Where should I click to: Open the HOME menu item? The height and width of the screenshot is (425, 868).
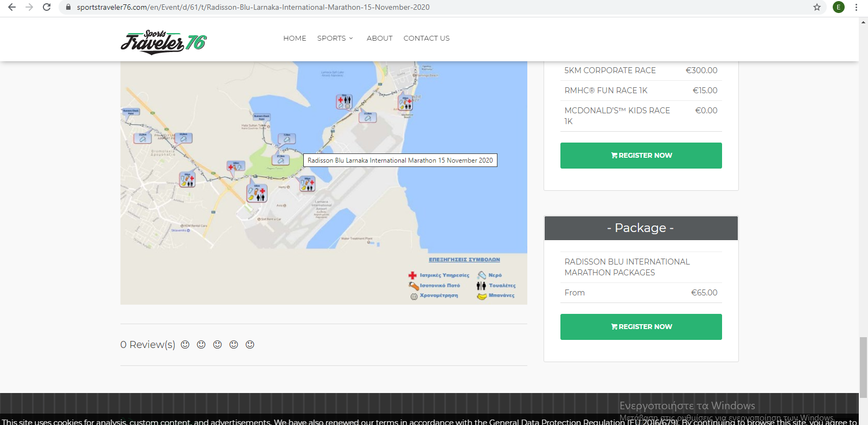295,38
